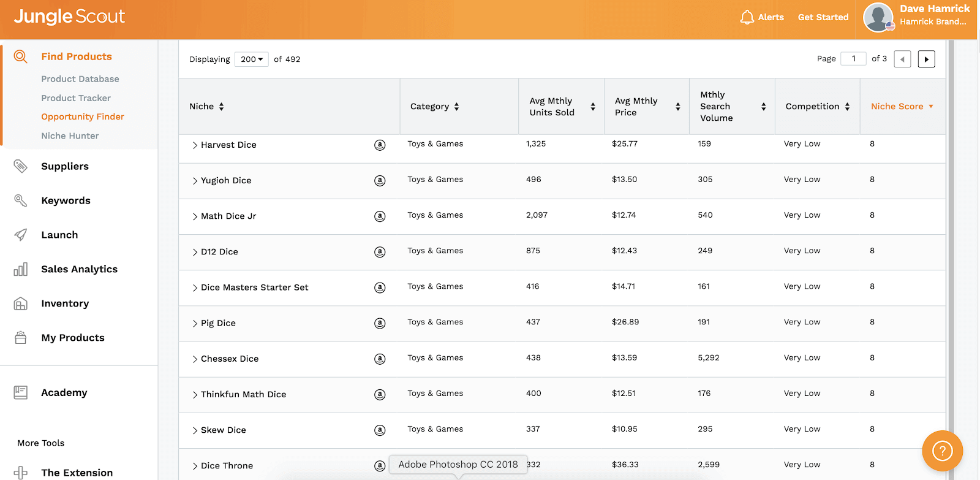The image size is (980, 480).
Task: Click the Suppliers tag icon
Action: pyautogui.click(x=21, y=166)
